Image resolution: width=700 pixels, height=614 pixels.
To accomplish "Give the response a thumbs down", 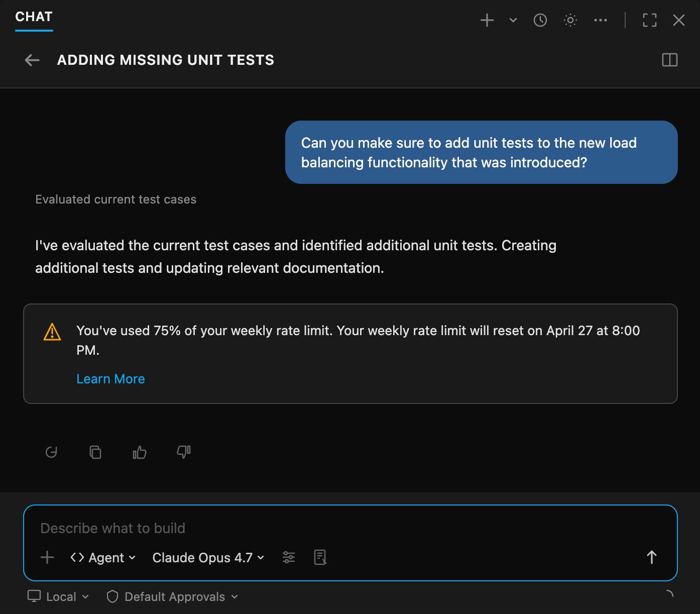I will coord(183,452).
